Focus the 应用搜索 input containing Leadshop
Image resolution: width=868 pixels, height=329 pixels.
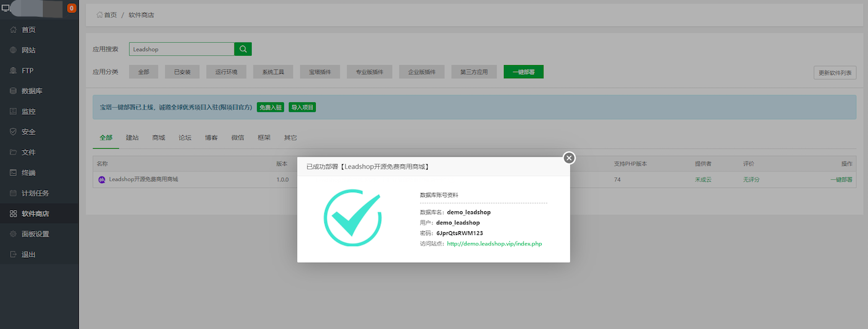[x=182, y=49]
